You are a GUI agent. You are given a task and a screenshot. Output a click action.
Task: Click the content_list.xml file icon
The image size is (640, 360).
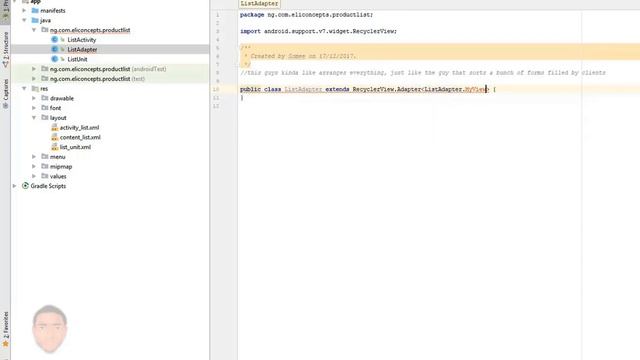55,137
